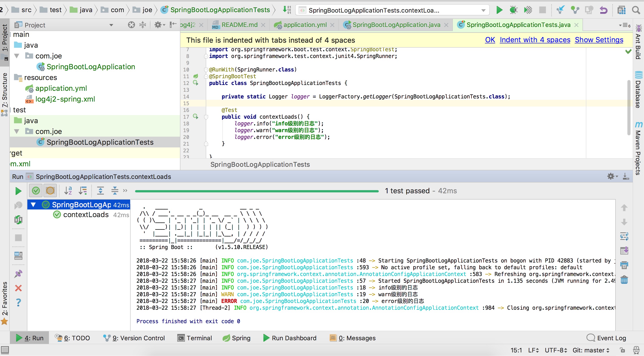The image size is (644, 356).
Task: Click Indent with 4 spaces link
Action: coord(535,40)
